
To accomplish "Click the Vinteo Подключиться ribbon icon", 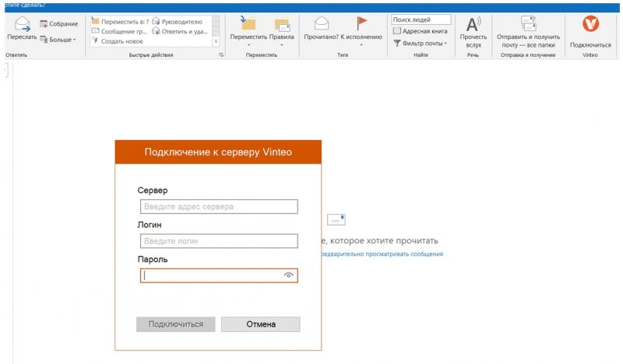I will [x=590, y=24].
